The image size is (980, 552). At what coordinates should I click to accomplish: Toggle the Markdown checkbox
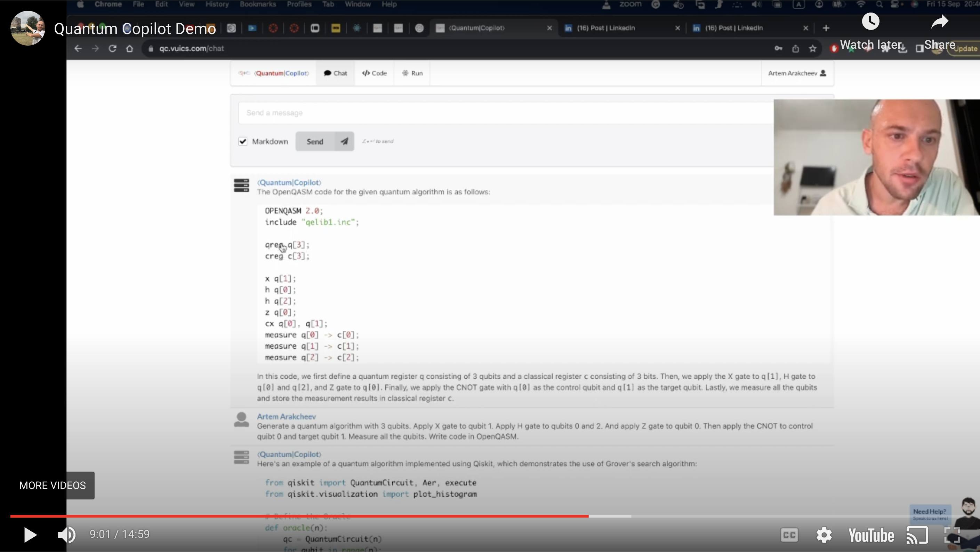[243, 142]
